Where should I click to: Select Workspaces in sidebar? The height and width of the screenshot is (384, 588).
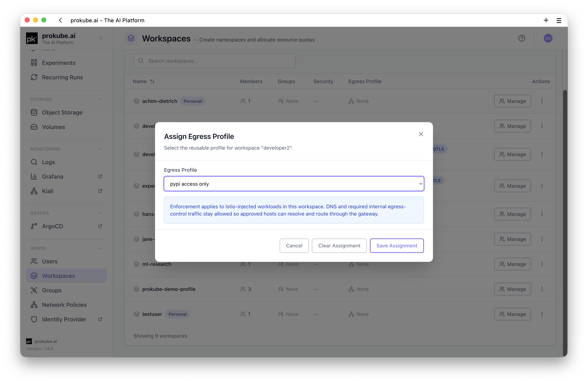click(66, 276)
